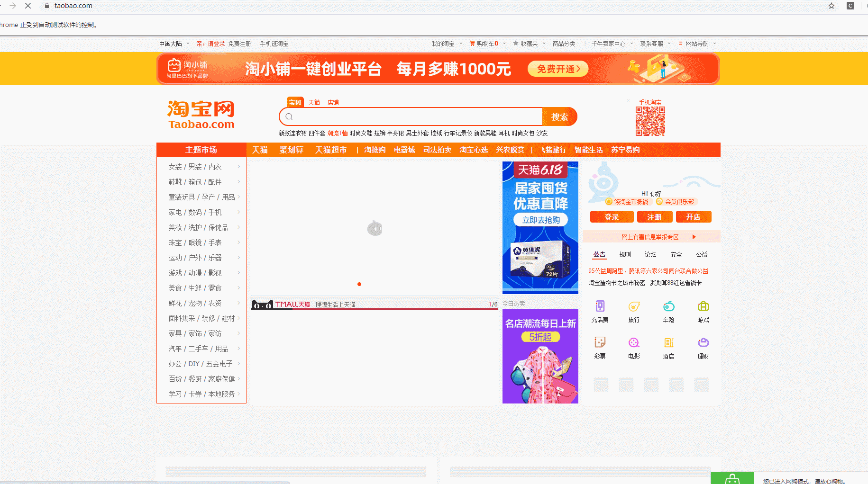Switch to the 公告 notice tab
The width and height of the screenshot is (868, 484).
pyautogui.click(x=599, y=254)
